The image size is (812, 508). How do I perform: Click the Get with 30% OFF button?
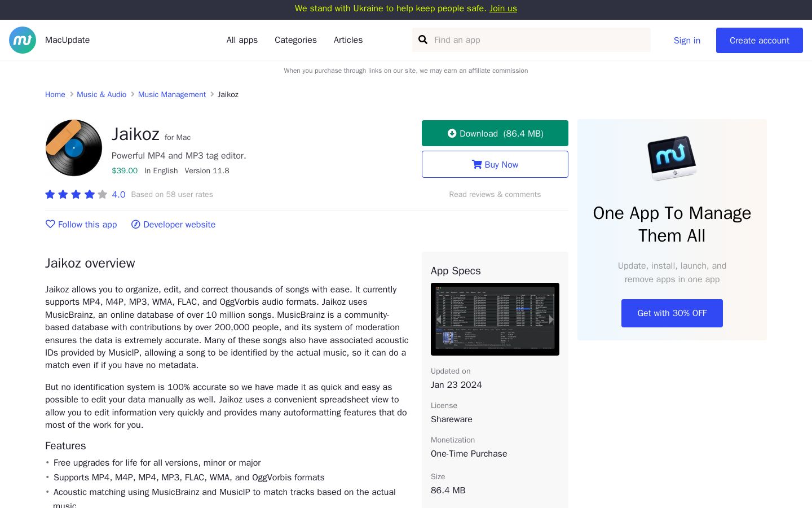[x=672, y=313]
